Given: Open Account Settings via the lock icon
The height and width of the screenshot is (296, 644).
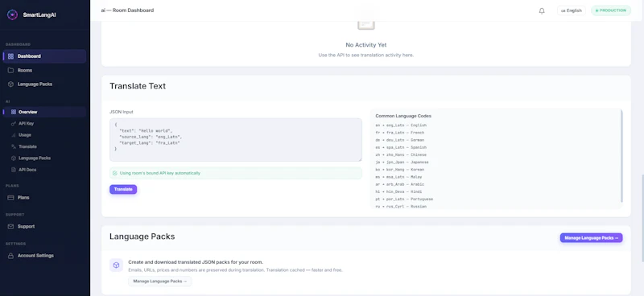Looking at the screenshot, I should pyautogui.click(x=10, y=256).
